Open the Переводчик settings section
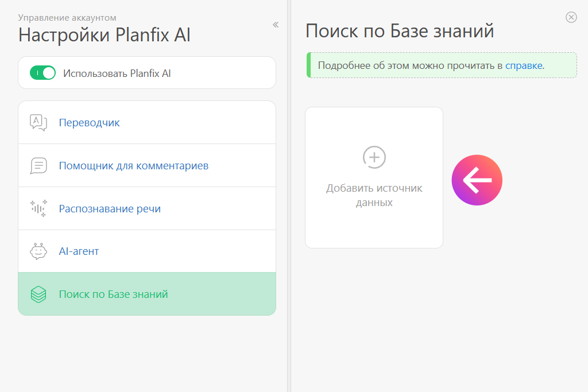The image size is (588, 392). (x=90, y=123)
